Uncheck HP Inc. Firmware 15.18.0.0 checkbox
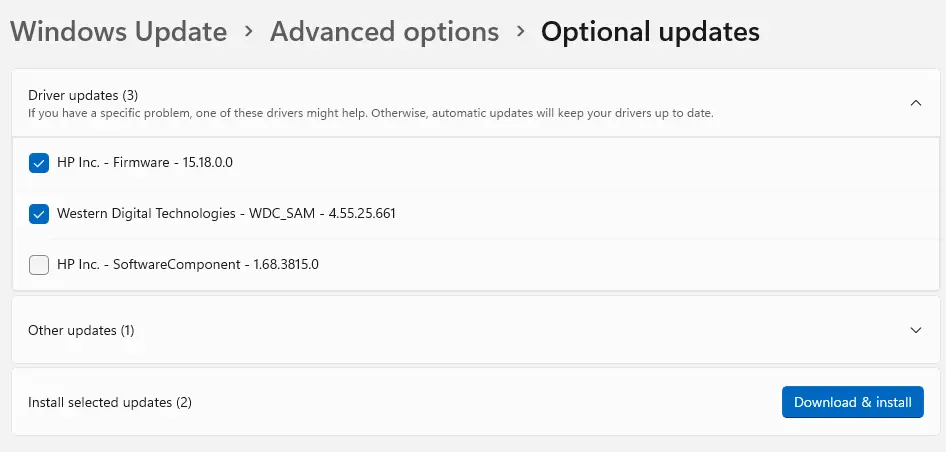This screenshot has height=452, width=946. 39,162
